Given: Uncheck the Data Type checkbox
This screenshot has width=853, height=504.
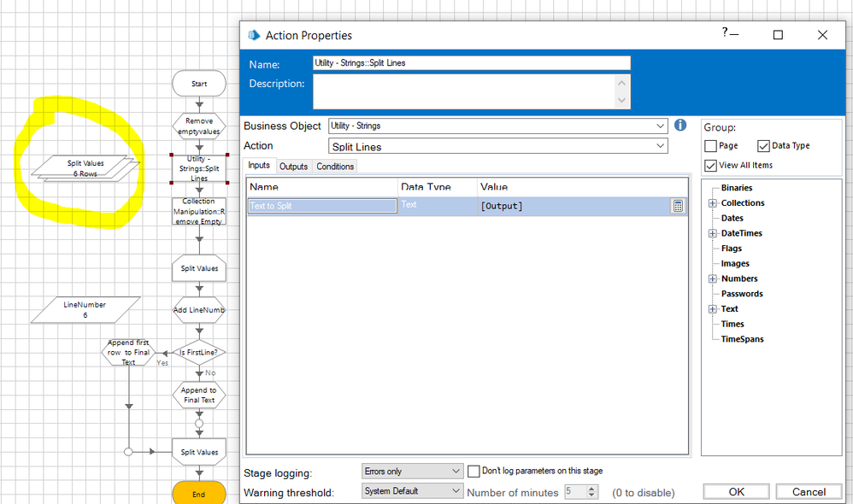Looking at the screenshot, I should point(763,146).
